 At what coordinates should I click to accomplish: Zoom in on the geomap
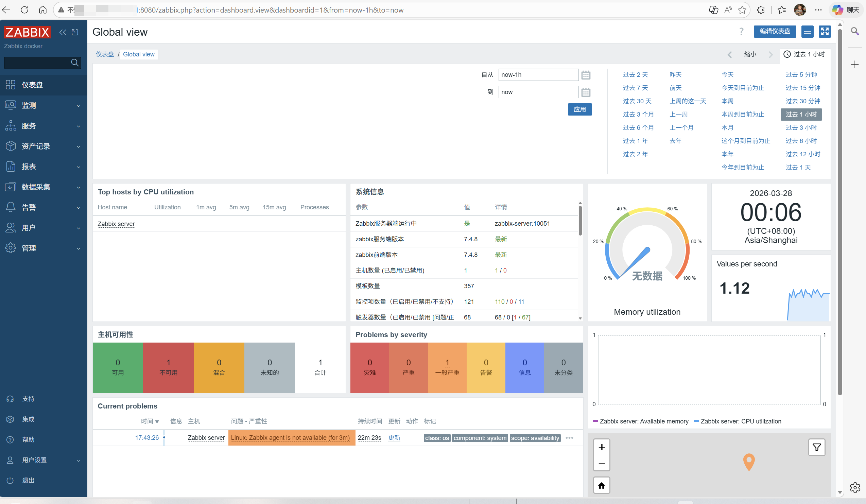pos(601,447)
